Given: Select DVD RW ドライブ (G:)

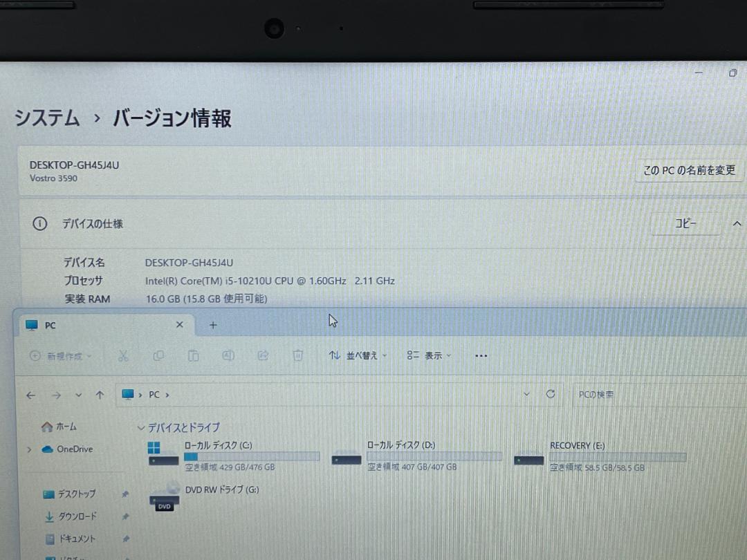Looking at the screenshot, I should pyautogui.click(x=205, y=498).
